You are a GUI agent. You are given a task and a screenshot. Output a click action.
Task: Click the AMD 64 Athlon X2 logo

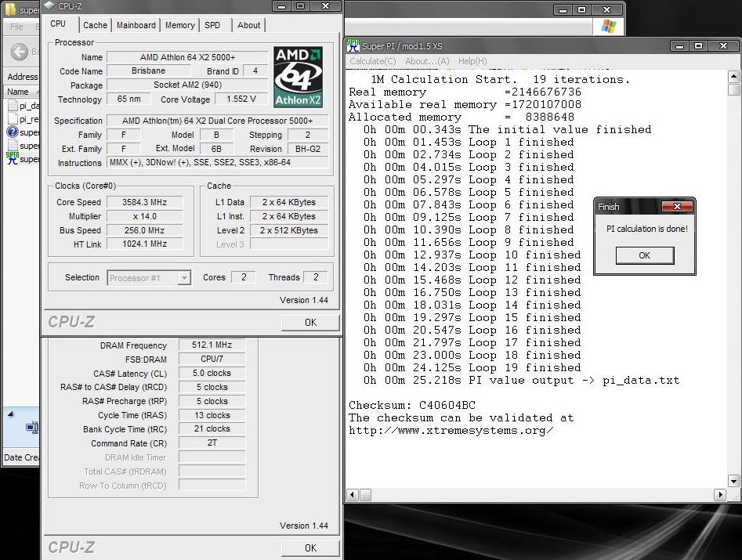tap(298, 77)
